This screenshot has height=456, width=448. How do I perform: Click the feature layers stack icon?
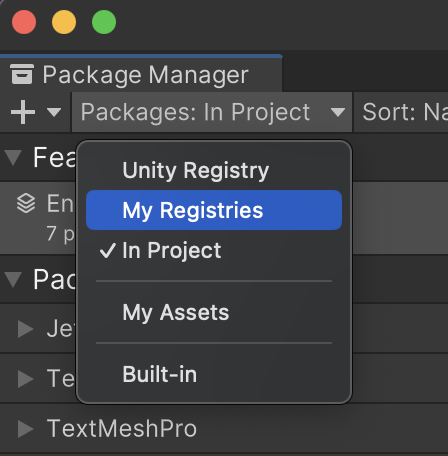coord(26,203)
